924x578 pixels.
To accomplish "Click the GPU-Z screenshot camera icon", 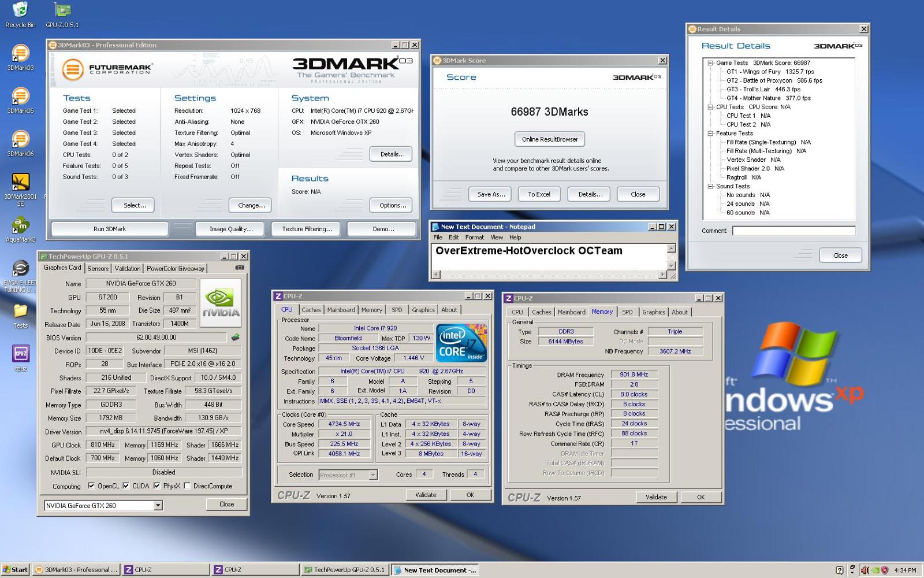I will tap(240, 268).
